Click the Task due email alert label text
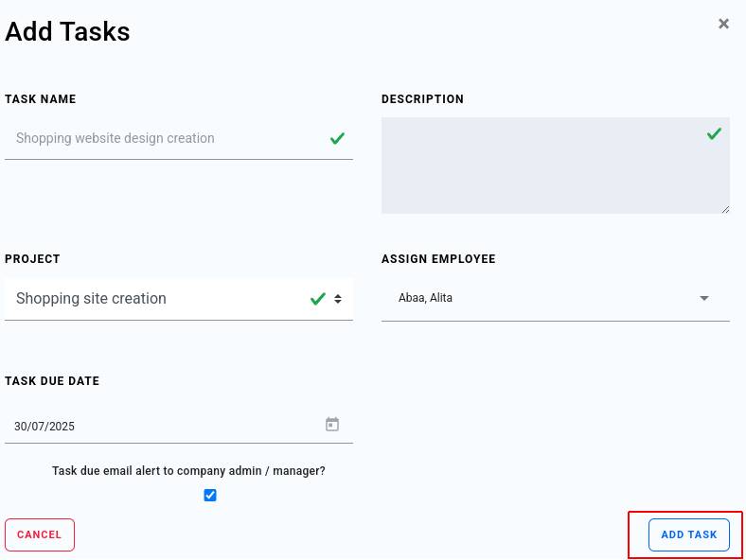 point(188,471)
